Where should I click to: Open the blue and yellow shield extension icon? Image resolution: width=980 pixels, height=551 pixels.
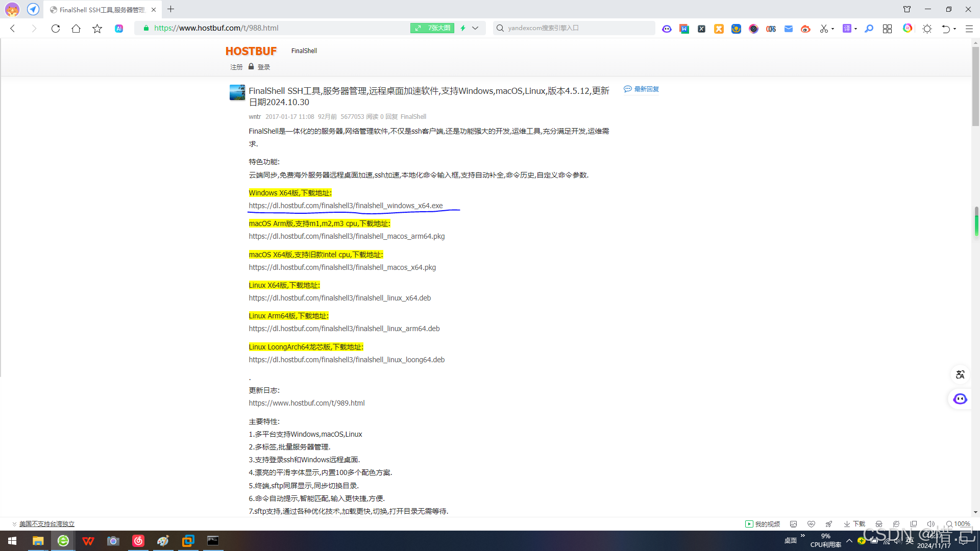coord(736,29)
